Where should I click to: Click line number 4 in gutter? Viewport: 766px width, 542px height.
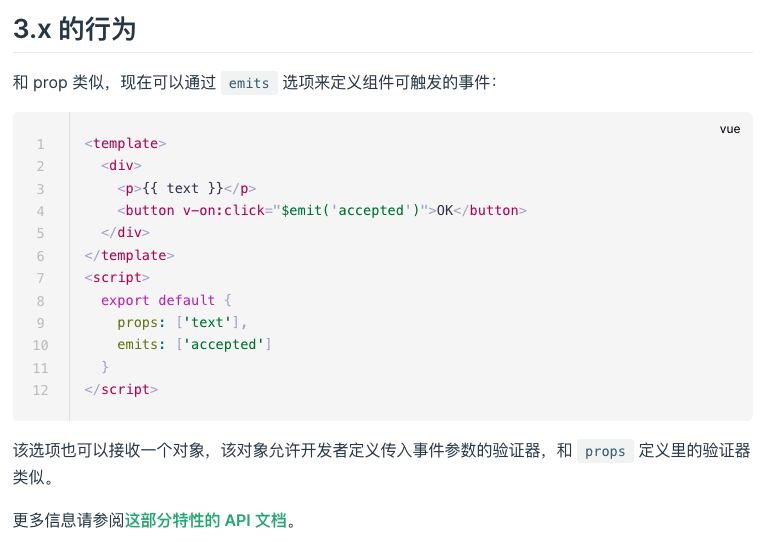pos(41,211)
